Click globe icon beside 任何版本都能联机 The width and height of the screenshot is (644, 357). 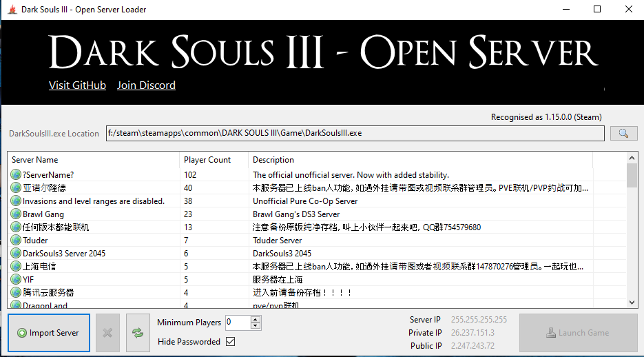click(16, 227)
